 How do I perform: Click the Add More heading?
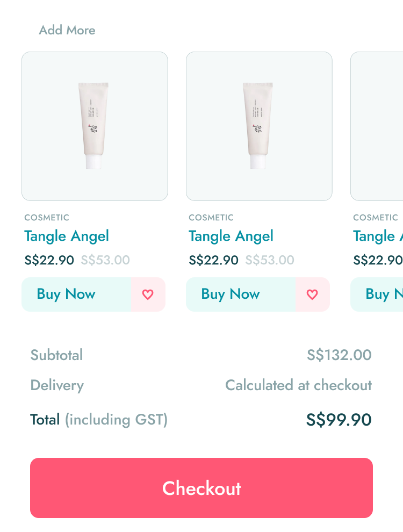(67, 30)
